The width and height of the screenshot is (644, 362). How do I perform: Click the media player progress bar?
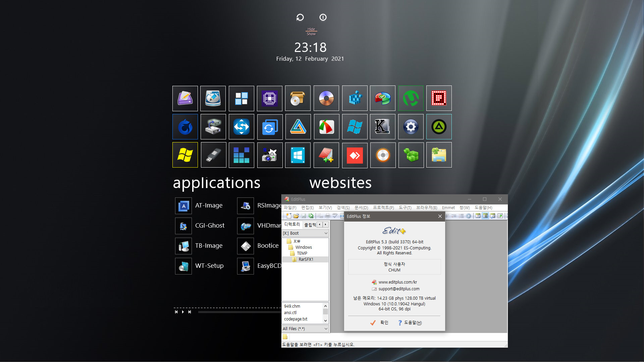239,312
